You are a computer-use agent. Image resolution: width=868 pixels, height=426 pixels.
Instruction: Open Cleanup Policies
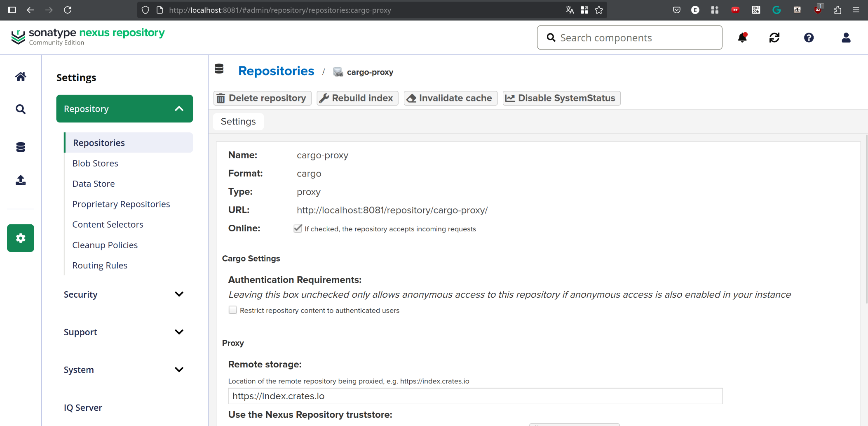[105, 245]
